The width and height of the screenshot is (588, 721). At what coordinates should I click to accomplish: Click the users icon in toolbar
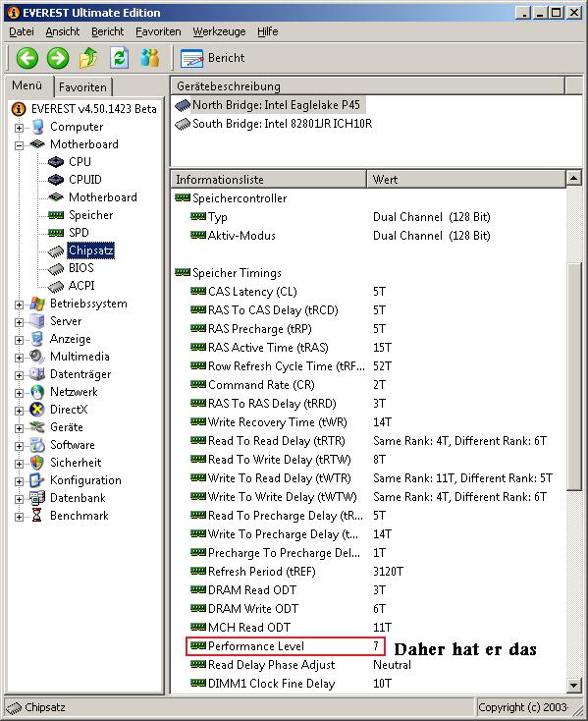click(150, 58)
